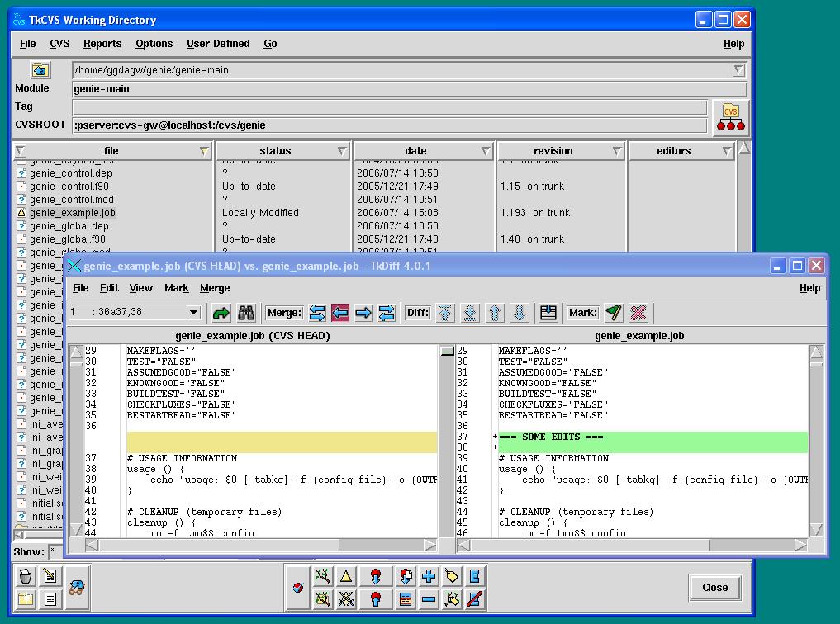The height and width of the screenshot is (624, 840).
Task: Select genie_example.job in the file list
Action: click(x=72, y=213)
